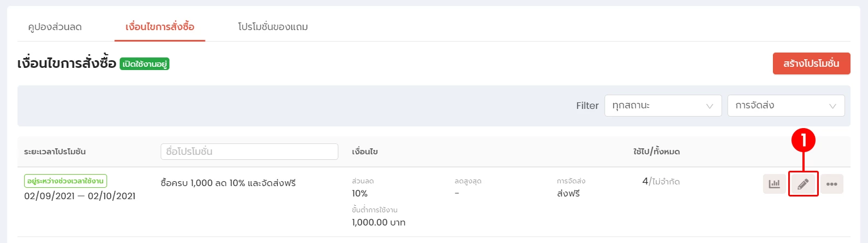Screen dimensions: 868x243
Task: Click the pencil edit icon
Action: click(x=803, y=184)
